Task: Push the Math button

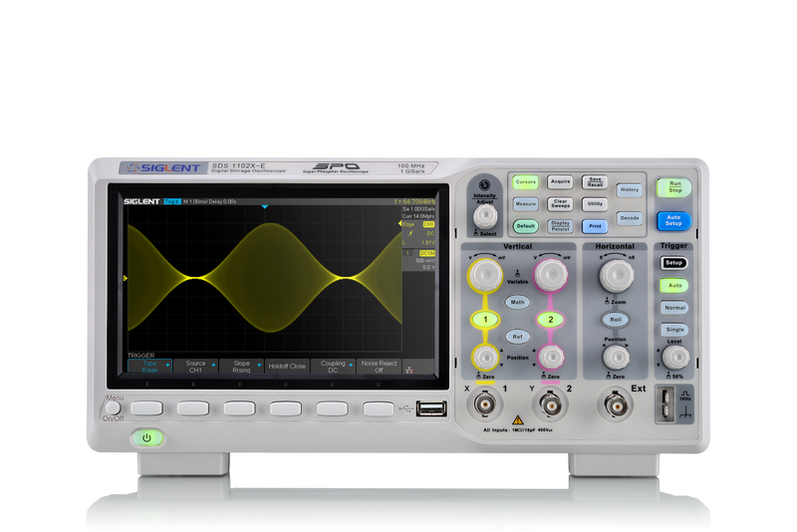Action: pos(517,302)
